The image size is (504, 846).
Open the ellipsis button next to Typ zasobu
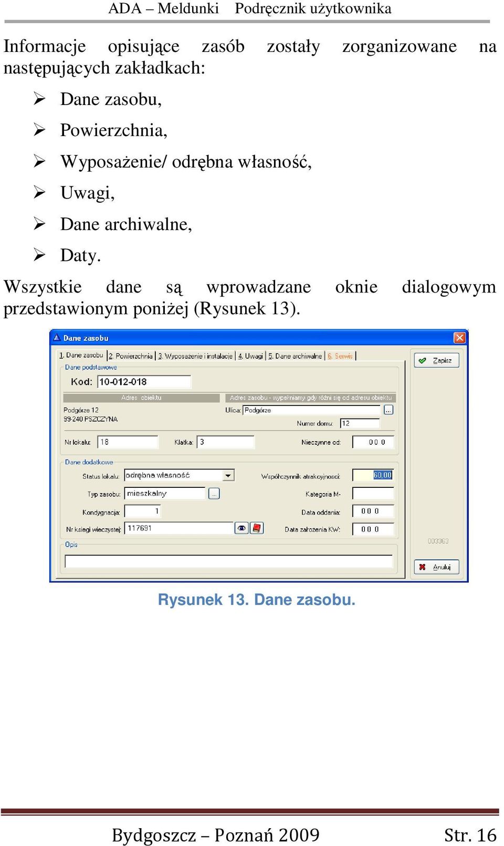[214, 494]
